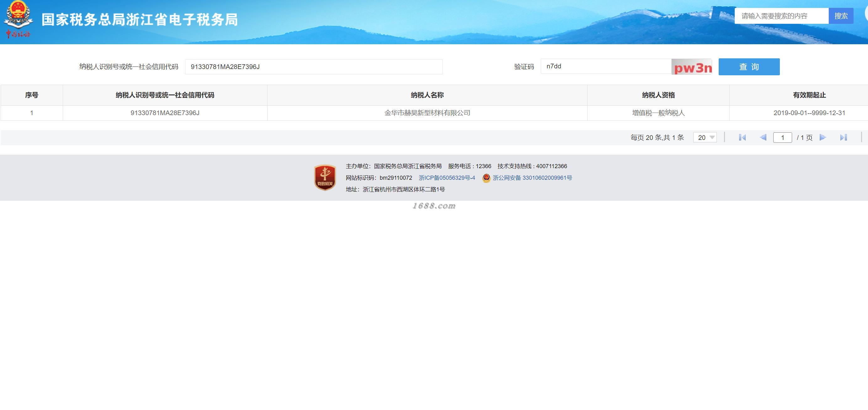Jump to last page arrow icon

click(x=844, y=137)
